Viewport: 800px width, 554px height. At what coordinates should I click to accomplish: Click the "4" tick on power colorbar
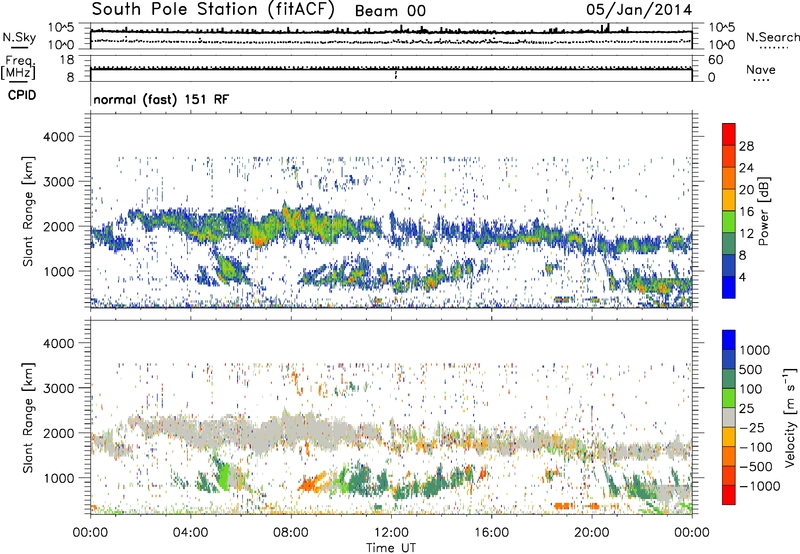tap(742, 277)
